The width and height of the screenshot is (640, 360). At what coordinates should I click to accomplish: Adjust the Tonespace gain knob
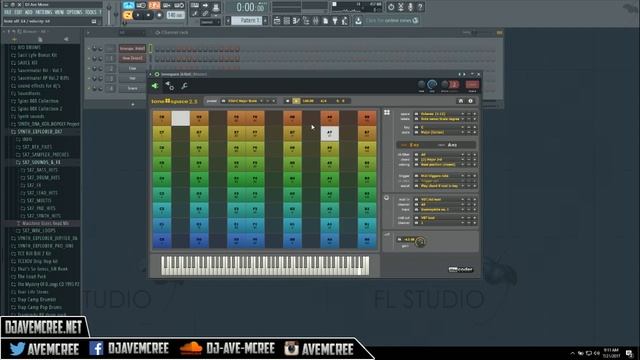tap(420, 242)
